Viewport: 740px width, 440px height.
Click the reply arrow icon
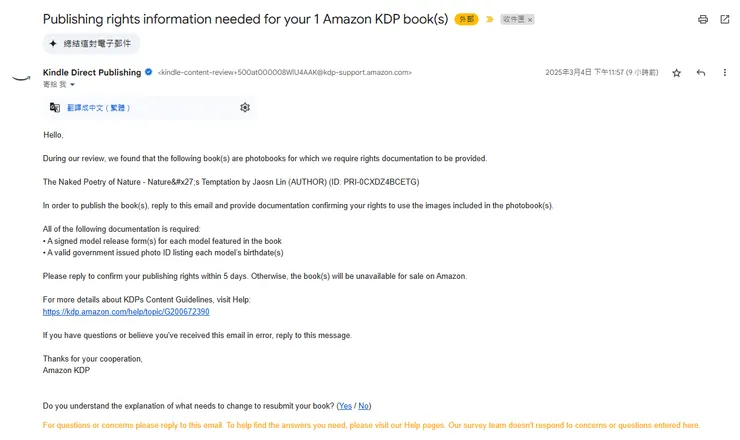(701, 73)
